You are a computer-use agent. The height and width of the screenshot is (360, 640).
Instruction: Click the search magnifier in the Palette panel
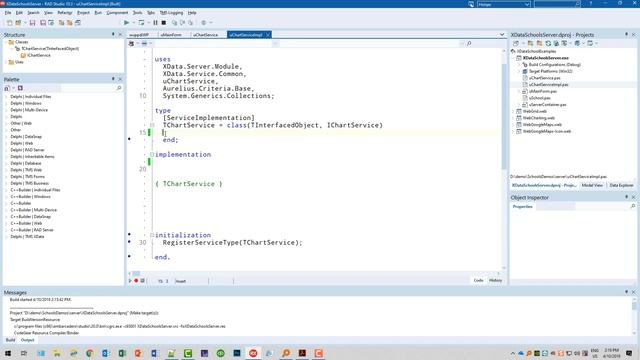[119, 88]
